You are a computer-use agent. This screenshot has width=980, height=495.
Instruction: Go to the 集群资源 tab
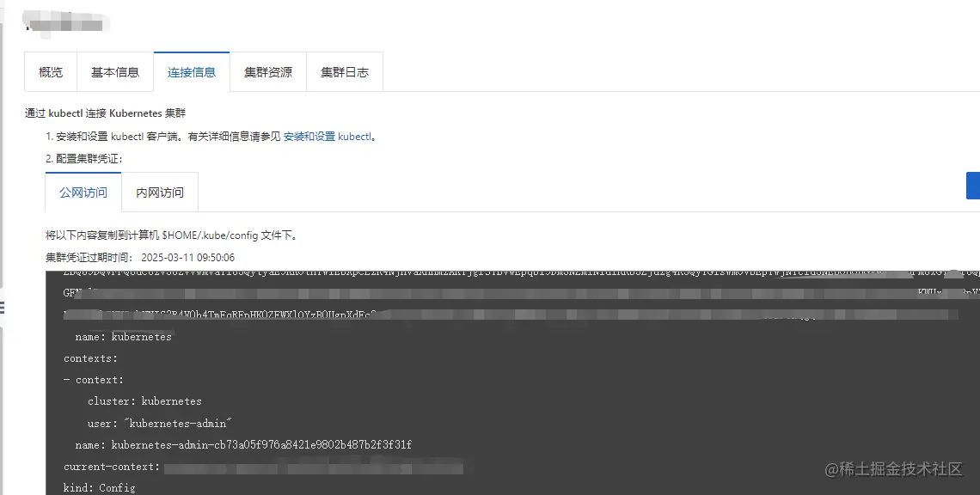pyautogui.click(x=268, y=72)
